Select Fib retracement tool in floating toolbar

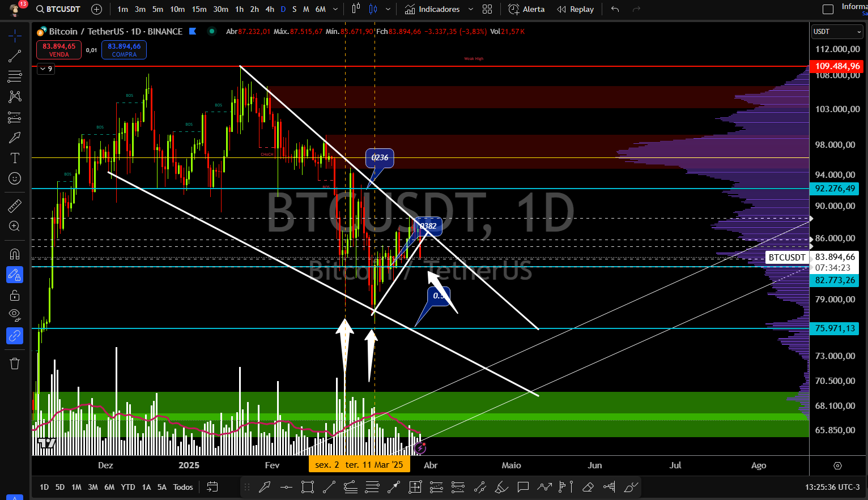coord(372,487)
